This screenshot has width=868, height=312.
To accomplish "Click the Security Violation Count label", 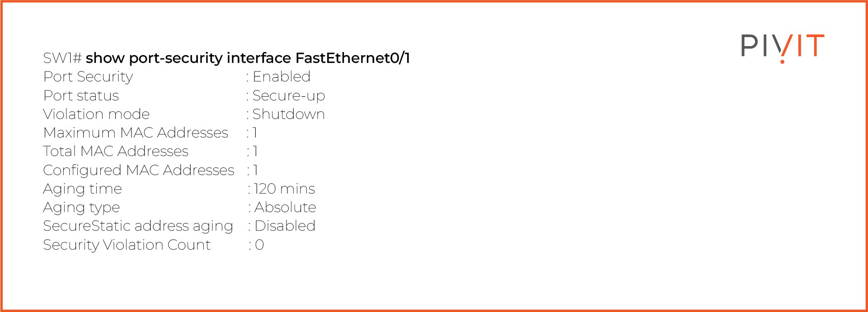I will (x=127, y=245).
